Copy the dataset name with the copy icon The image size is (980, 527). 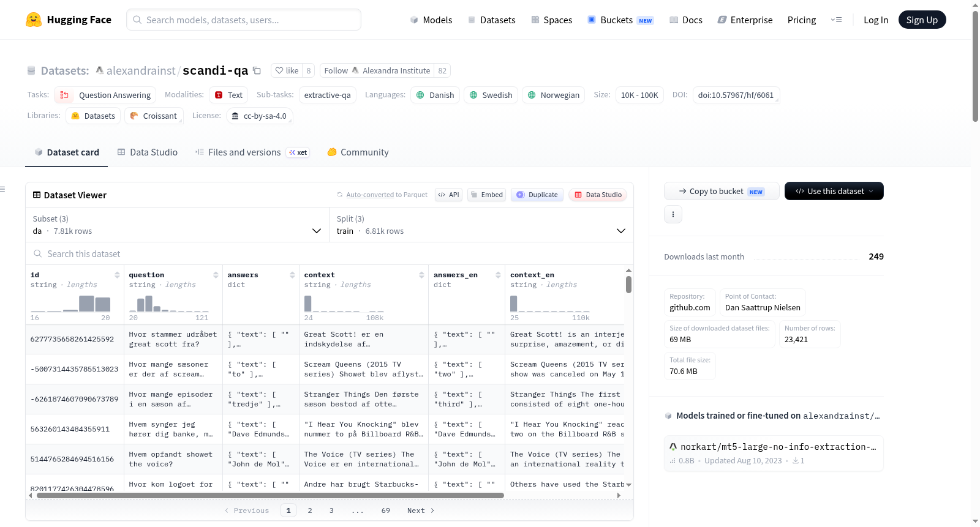pos(257,70)
